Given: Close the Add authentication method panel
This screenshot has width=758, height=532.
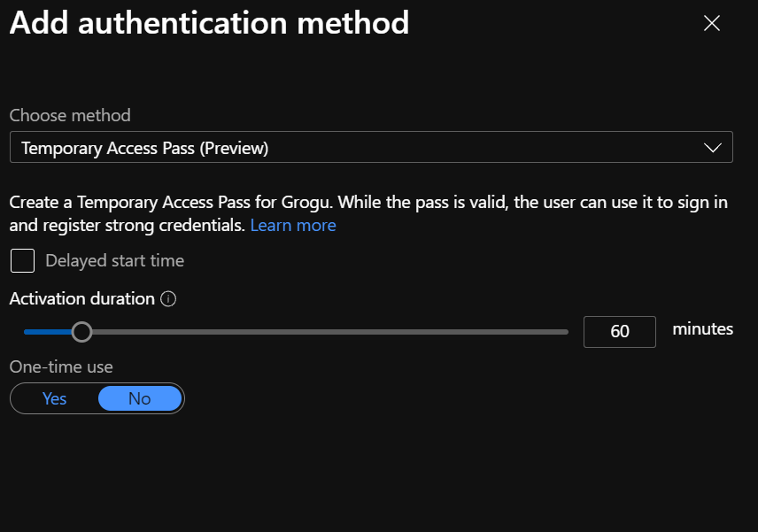Looking at the screenshot, I should 711,24.
